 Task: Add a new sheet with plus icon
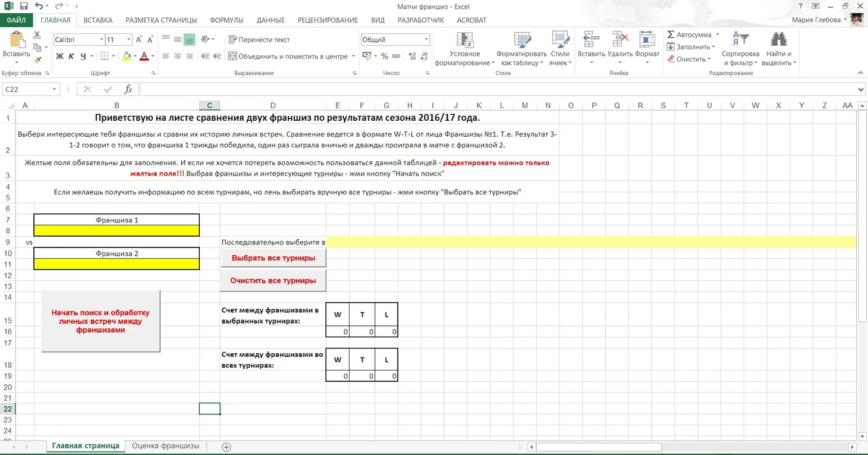pos(226,447)
